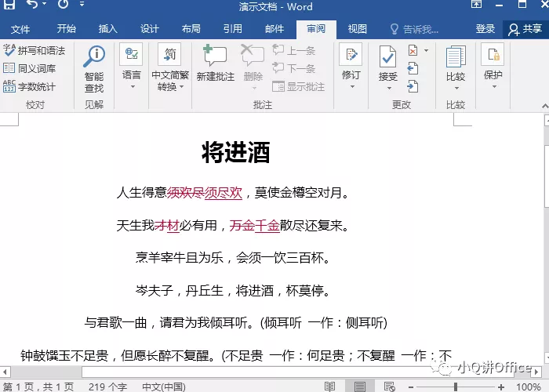Image resolution: width=549 pixels, height=392 pixels.
Task: Click the 登录 sign-in button
Action: (485, 29)
